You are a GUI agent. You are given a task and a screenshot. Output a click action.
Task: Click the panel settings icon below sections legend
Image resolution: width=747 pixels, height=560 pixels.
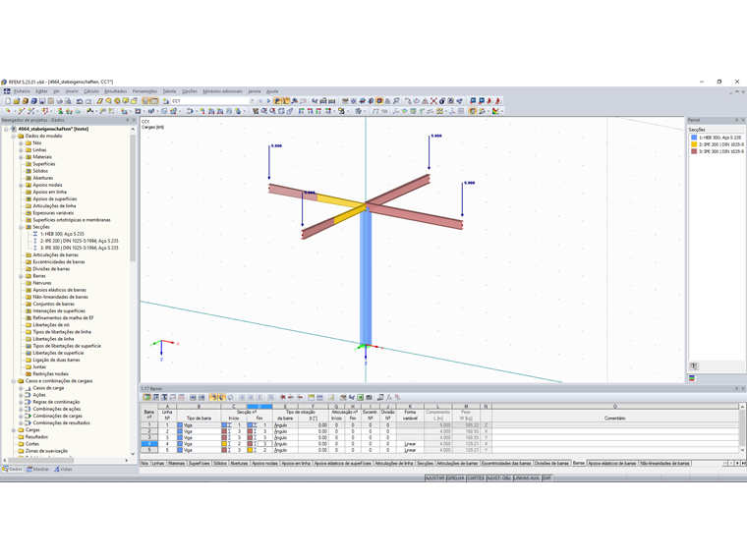click(694, 366)
